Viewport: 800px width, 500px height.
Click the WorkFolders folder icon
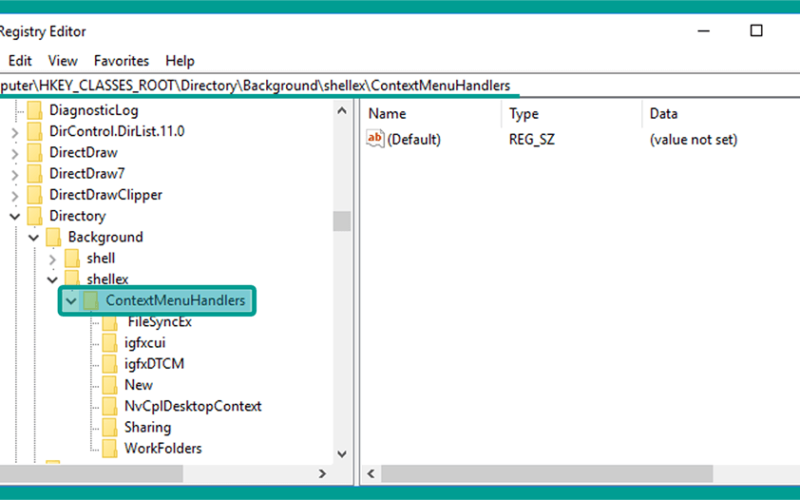pyautogui.click(x=110, y=448)
